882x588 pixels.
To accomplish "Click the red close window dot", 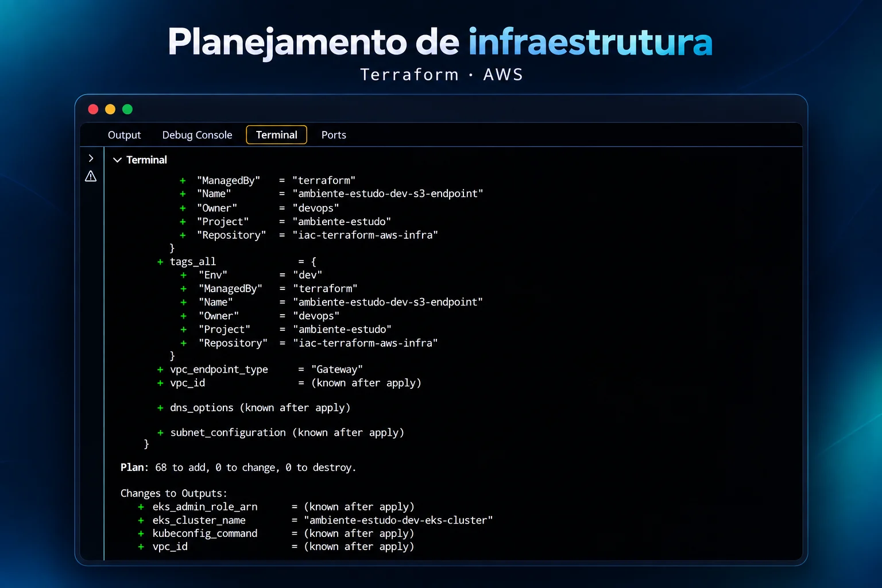I will coord(93,109).
